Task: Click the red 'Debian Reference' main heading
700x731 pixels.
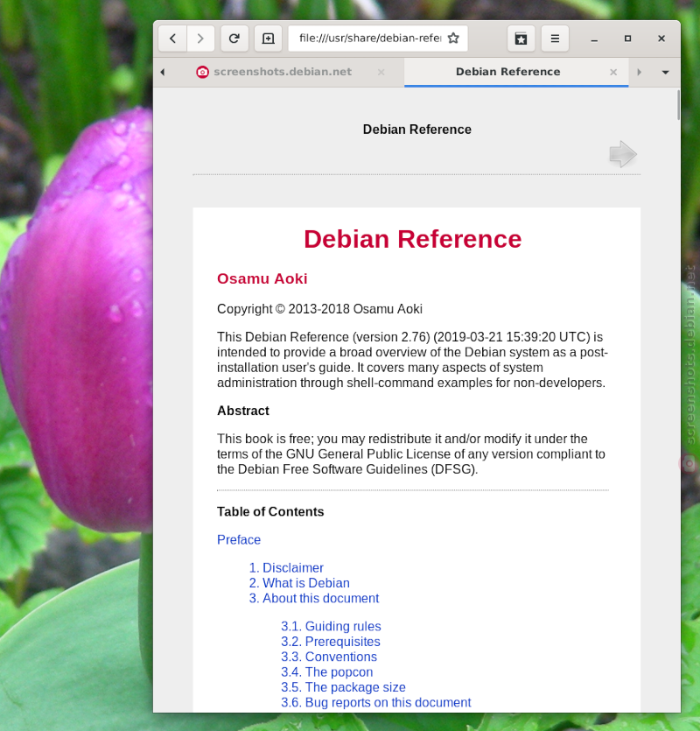Action: (x=412, y=239)
